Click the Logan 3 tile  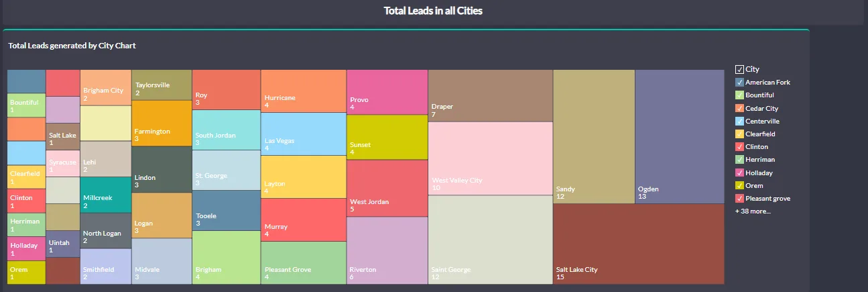point(162,215)
